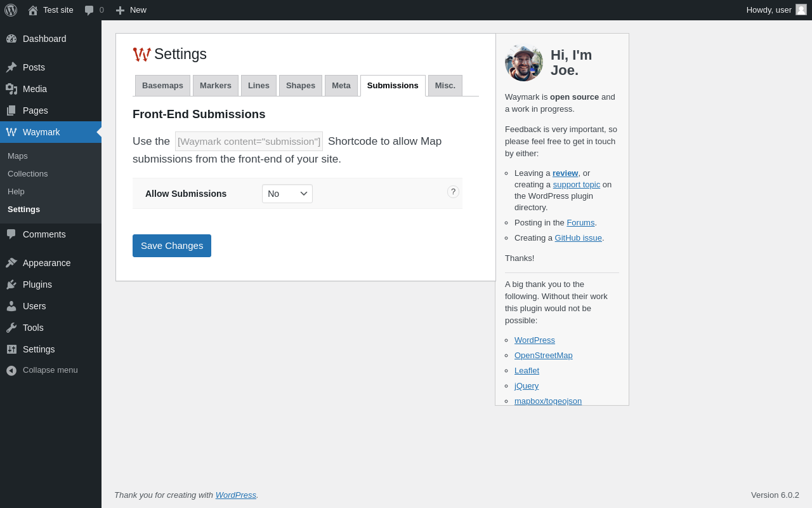Click the Tools wrench icon
This screenshot has width=812, height=508.
point(11,328)
